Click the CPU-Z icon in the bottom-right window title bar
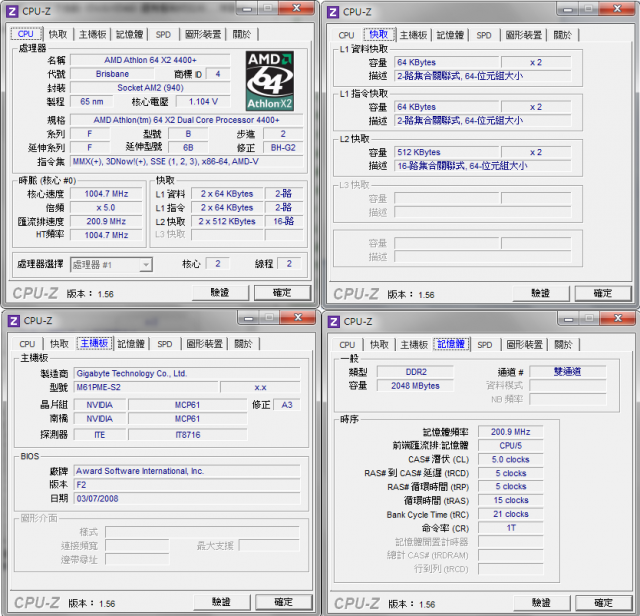The height and width of the screenshot is (616, 640). [x=333, y=321]
